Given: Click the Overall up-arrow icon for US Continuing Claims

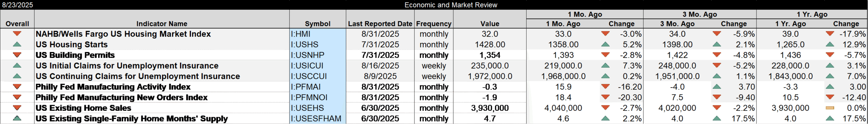Looking at the screenshot, I should coord(17,76).
